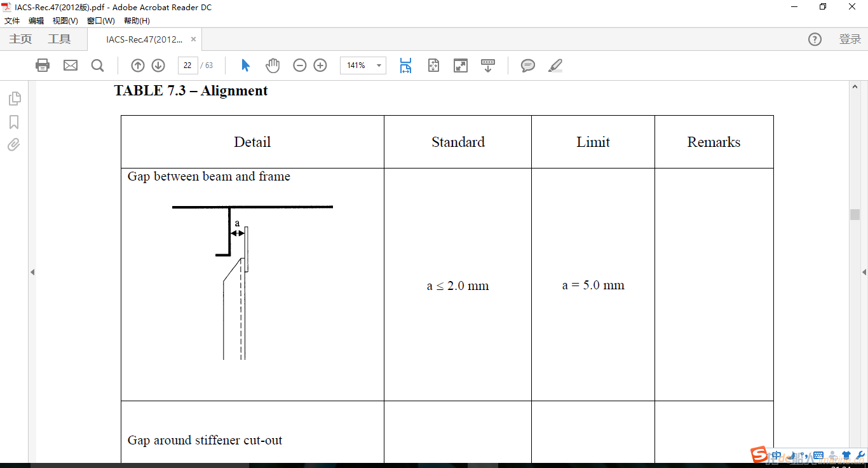
Task: Open the 编辑 menu
Action: 36,21
